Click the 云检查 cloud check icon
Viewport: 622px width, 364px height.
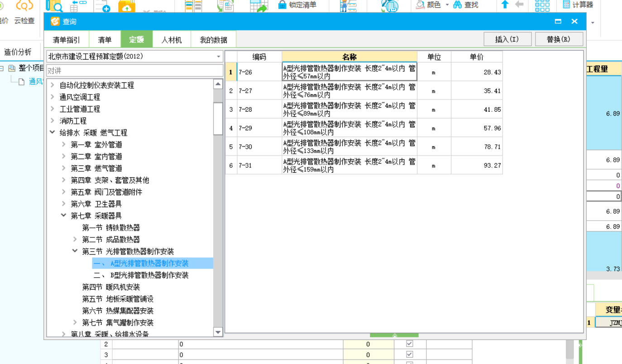point(24,6)
